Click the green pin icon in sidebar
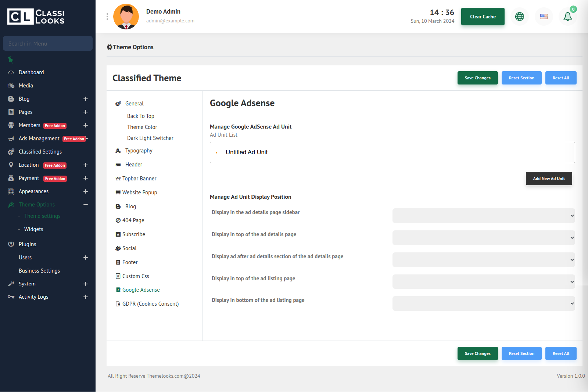Image resolution: width=588 pixels, height=392 pixels. (x=10, y=60)
